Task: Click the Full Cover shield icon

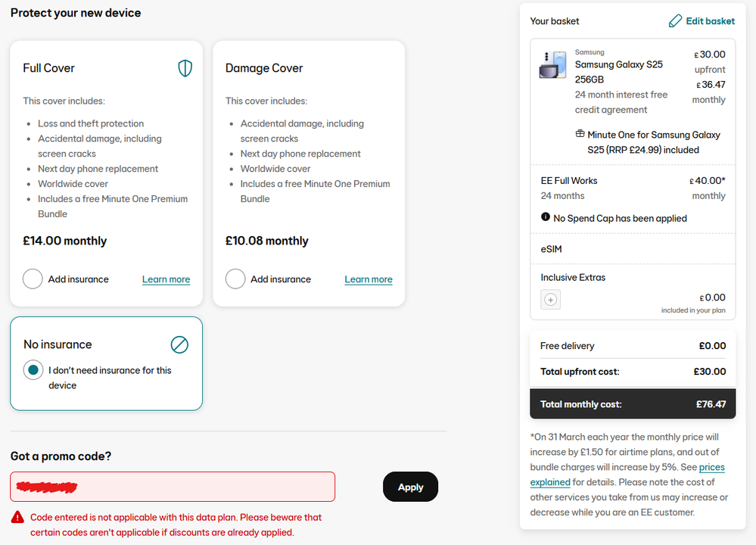Action: 185,68
